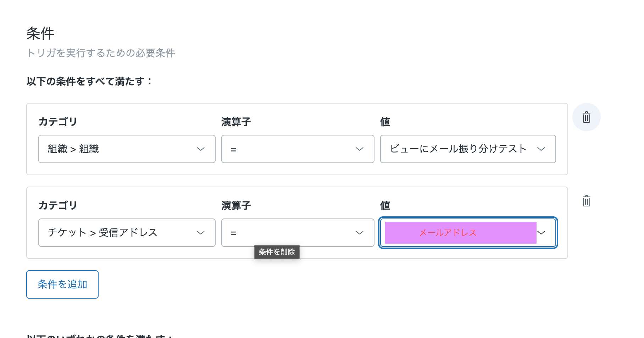The width and height of the screenshot is (644, 338).
Task: Open operator dropdown in the 受信アドレス condition row
Action: point(298,233)
